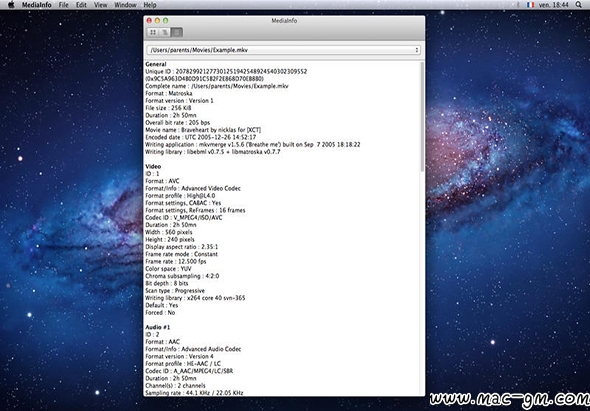Click the 'General' section heading
The image size is (590, 411).
pyautogui.click(x=156, y=64)
